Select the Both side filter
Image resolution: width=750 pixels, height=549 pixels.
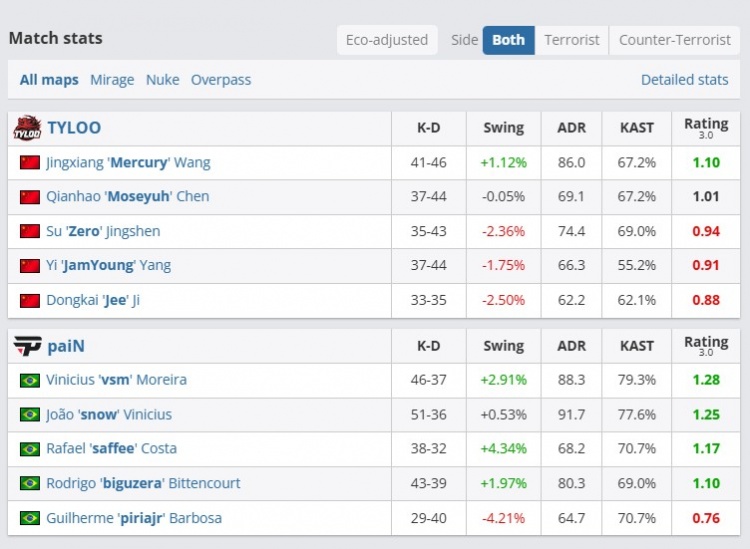pos(508,40)
